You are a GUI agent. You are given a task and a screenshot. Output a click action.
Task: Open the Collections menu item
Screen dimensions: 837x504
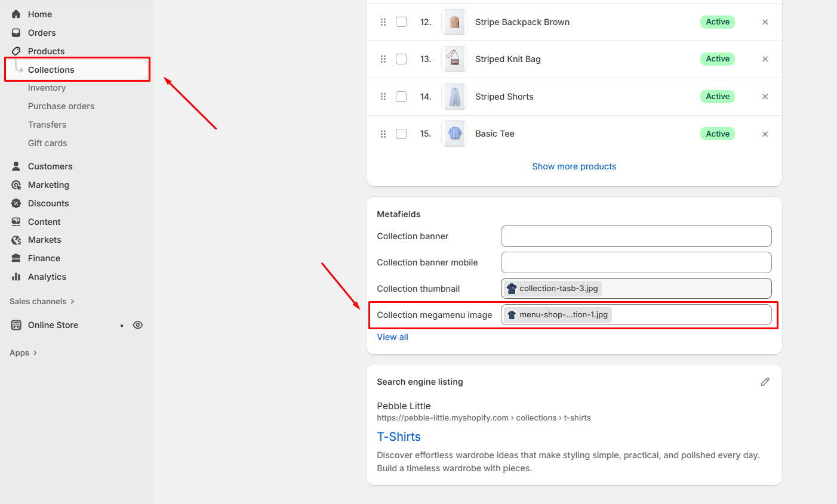[51, 70]
